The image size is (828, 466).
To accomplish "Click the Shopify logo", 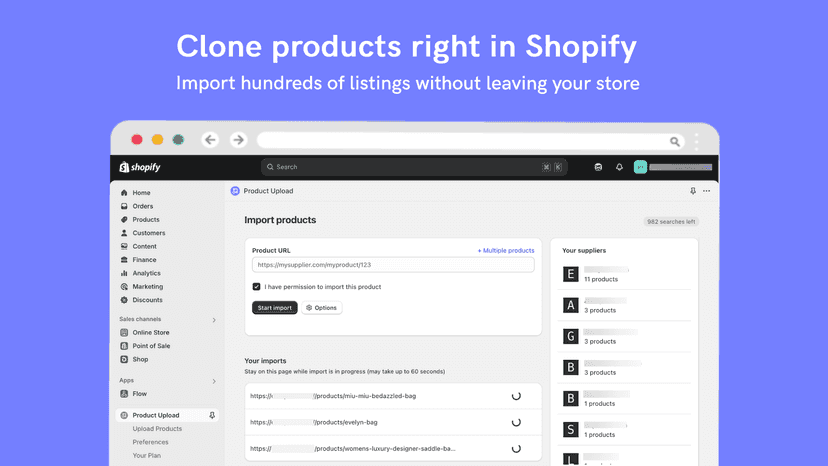I will coord(140,167).
